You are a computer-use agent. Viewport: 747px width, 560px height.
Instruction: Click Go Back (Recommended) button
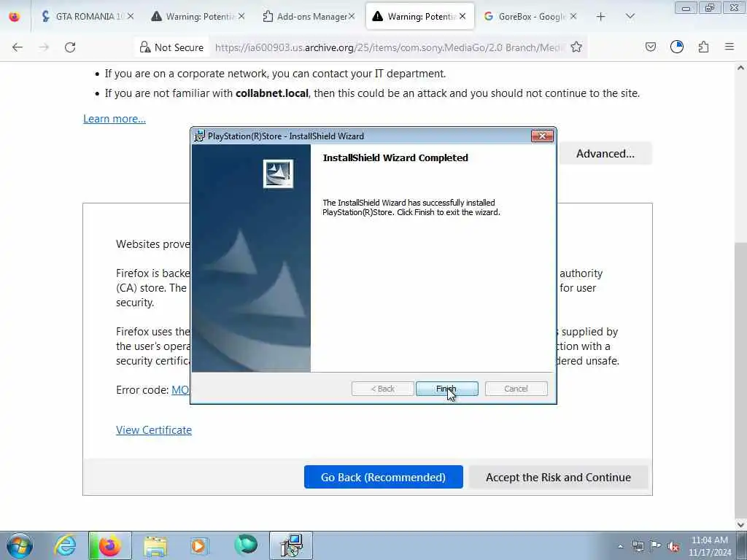click(x=384, y=477)
